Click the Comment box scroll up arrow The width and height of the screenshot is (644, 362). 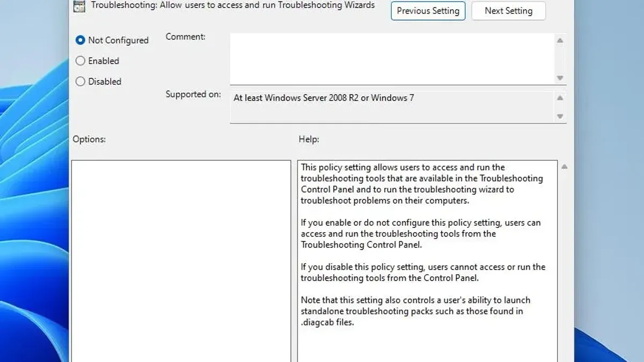pos(560,40)
